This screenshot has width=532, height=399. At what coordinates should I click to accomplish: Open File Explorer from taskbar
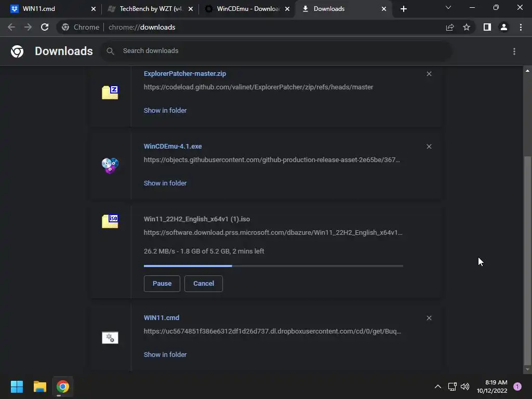tap(39, 387)
